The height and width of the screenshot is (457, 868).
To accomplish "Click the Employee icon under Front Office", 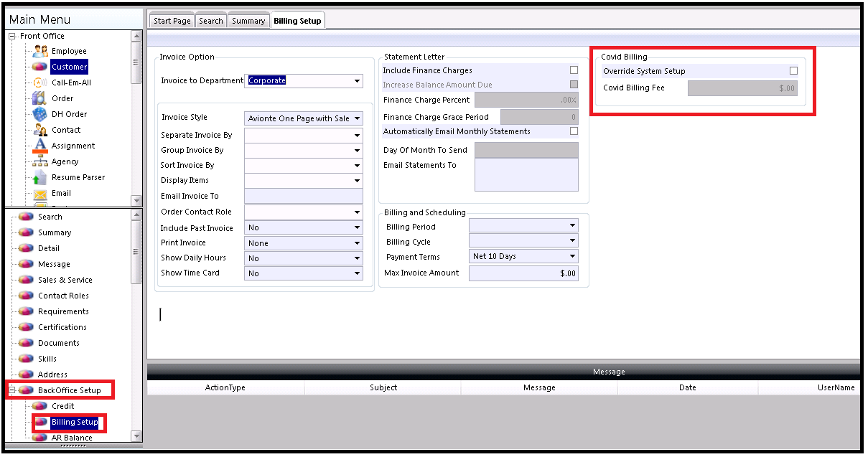I will 40,51.
